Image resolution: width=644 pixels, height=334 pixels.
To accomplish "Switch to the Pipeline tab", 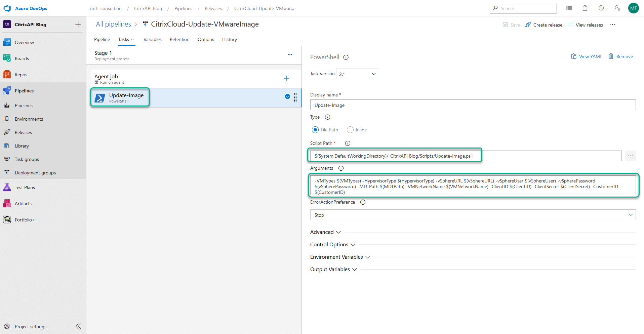I will click(x=102, y=39).
